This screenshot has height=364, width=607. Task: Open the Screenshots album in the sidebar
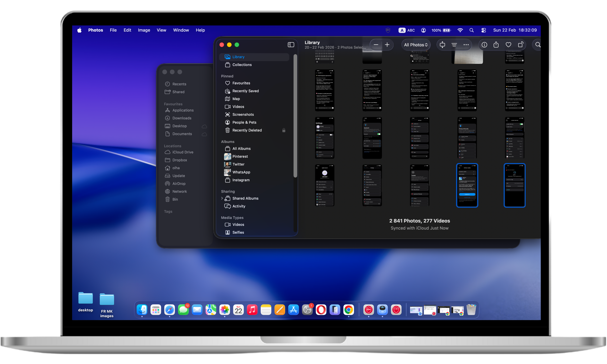243,114
